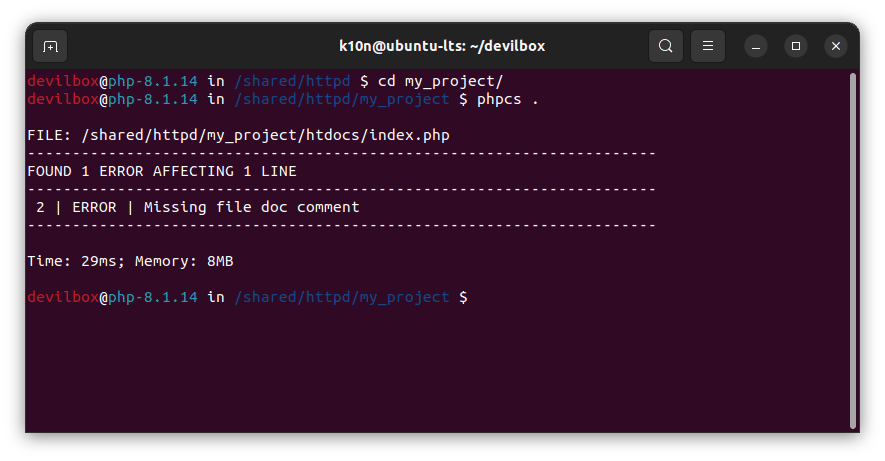This screenshot has height=461, width=885.
Task: Click the "Time: 29ms; Memory: 8MB" line
Action: [130, 261]
